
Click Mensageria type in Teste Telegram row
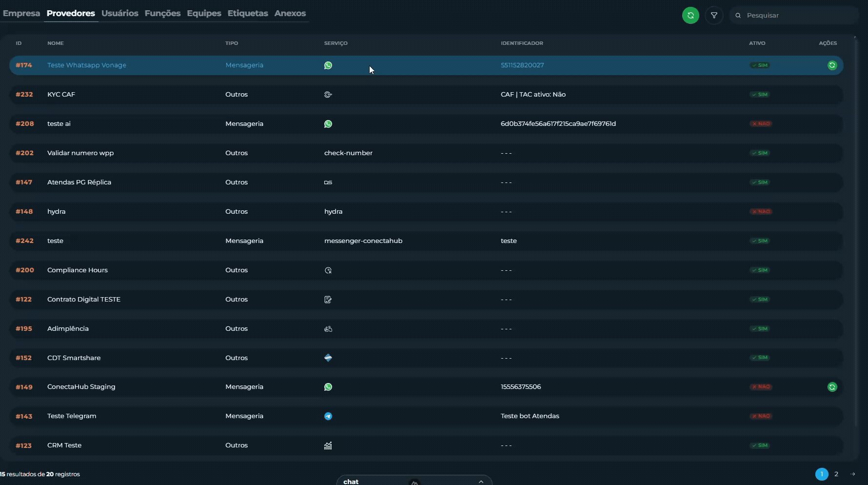click(x=244, y=416)
